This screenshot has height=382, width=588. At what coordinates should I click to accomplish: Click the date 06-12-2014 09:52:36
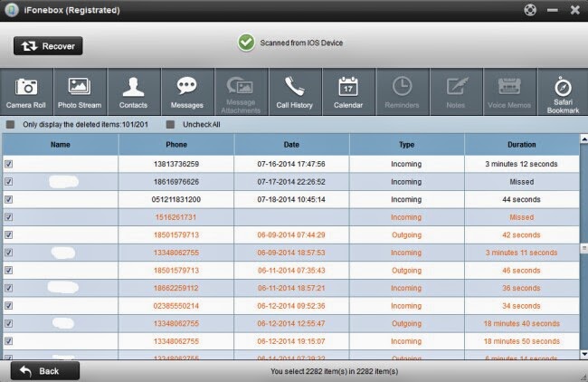pyautogui.click(x=291, y=306)
